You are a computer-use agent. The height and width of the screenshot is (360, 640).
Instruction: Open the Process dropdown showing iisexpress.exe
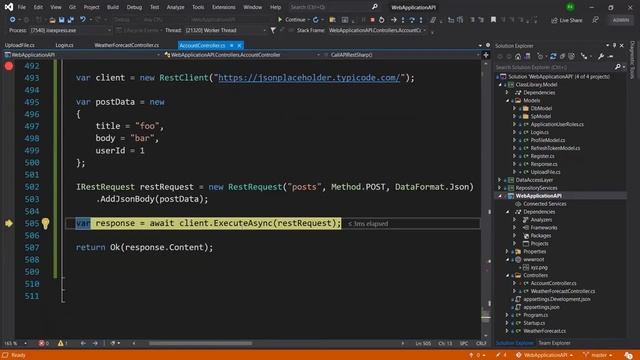click(71, 30)
